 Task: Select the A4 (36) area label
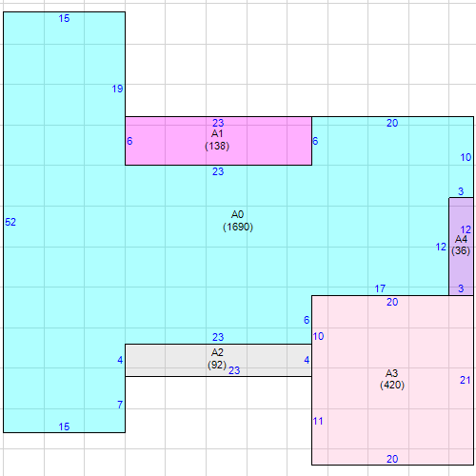coord(461,245)
